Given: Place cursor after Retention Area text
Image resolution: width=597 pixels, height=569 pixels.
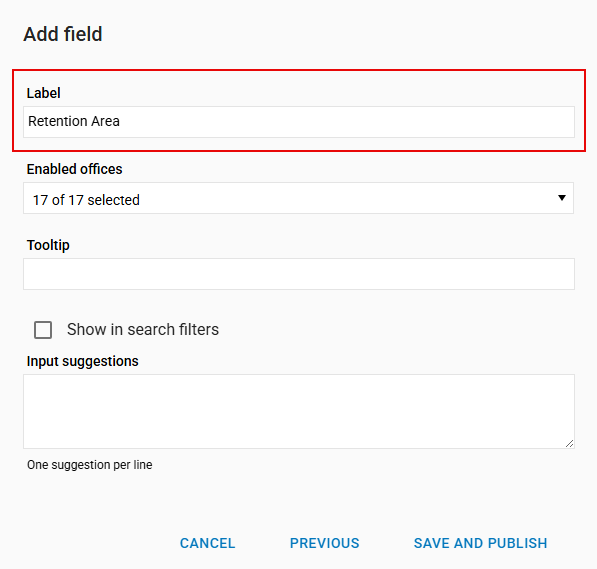Looking at the screenshot, I should pos(121,121).
